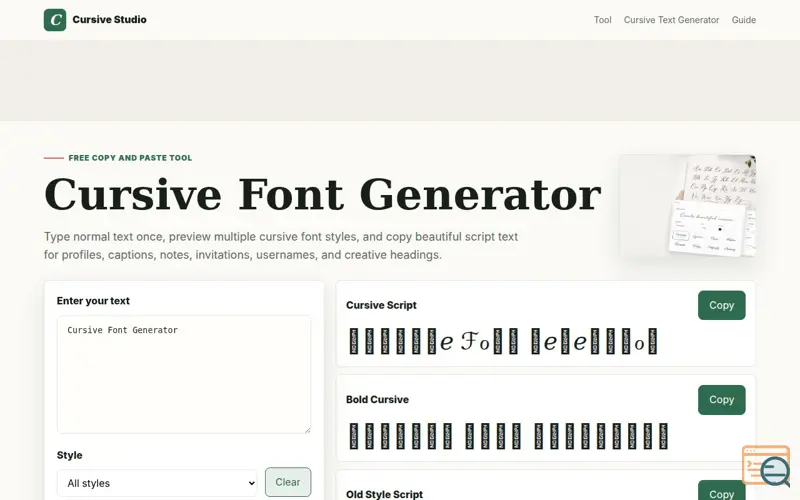Copy the Cursive Script output
The height and width of the screenshot is (500, 800).
721,305
